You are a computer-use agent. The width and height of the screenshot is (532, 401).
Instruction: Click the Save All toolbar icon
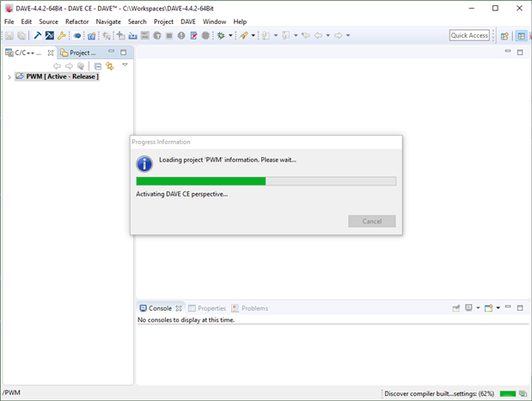(x=21, y=35)
